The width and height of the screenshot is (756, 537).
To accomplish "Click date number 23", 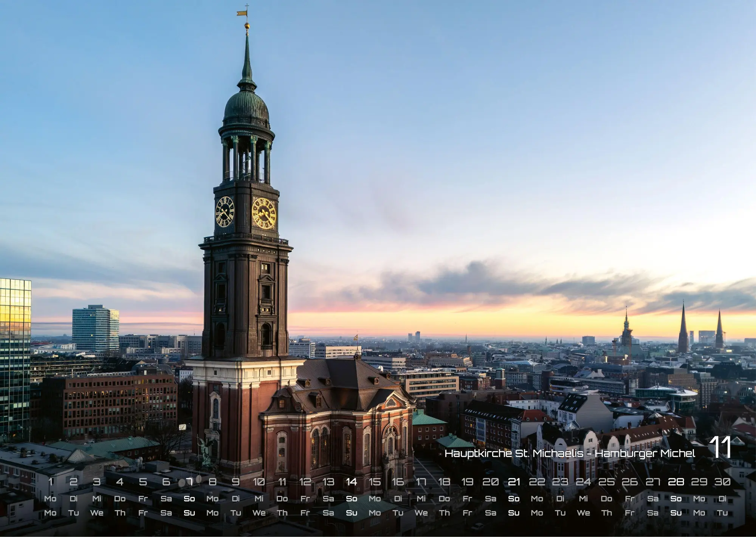I will coord(560,482).
